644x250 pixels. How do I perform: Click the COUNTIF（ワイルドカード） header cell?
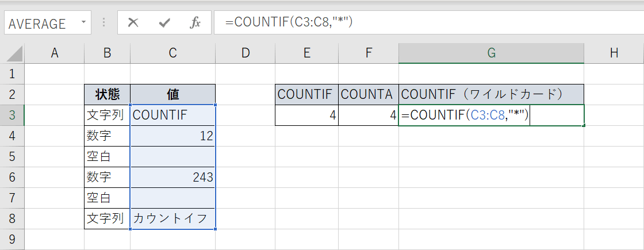491,94
